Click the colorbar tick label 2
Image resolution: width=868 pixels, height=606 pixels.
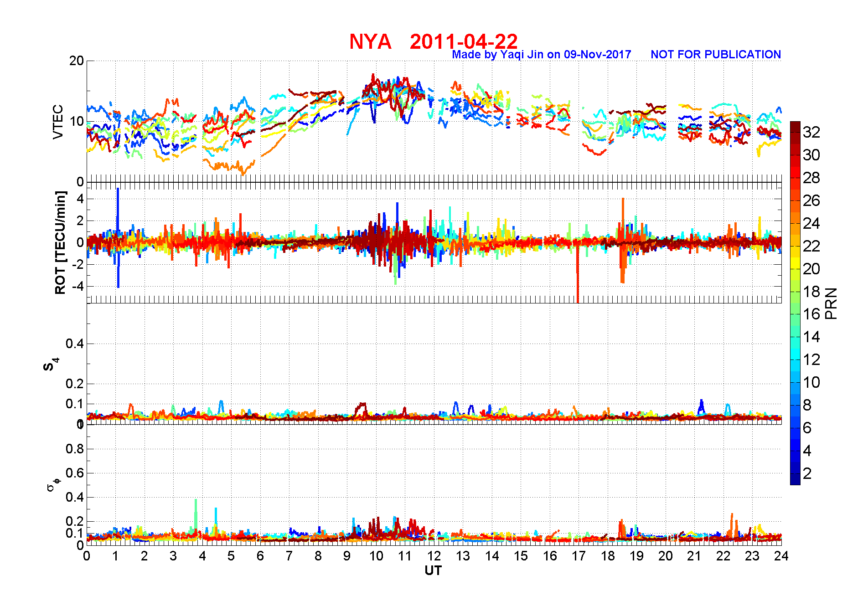807,473
